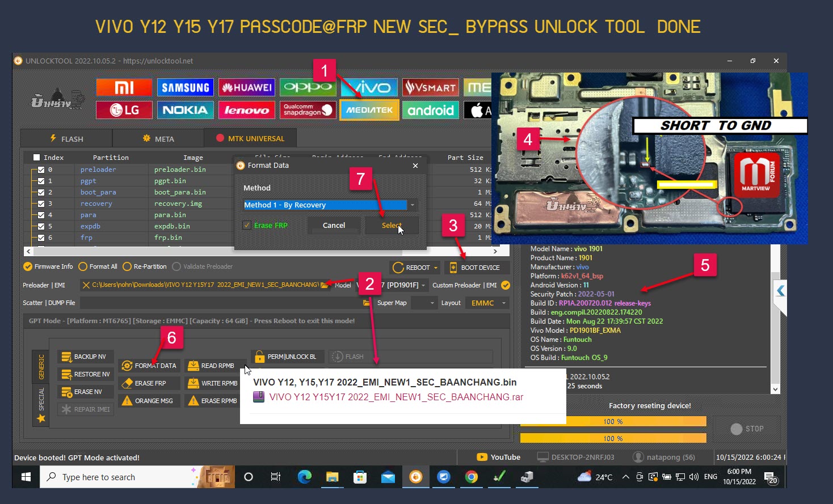Click the BACKUP NV button

(85, 357)
